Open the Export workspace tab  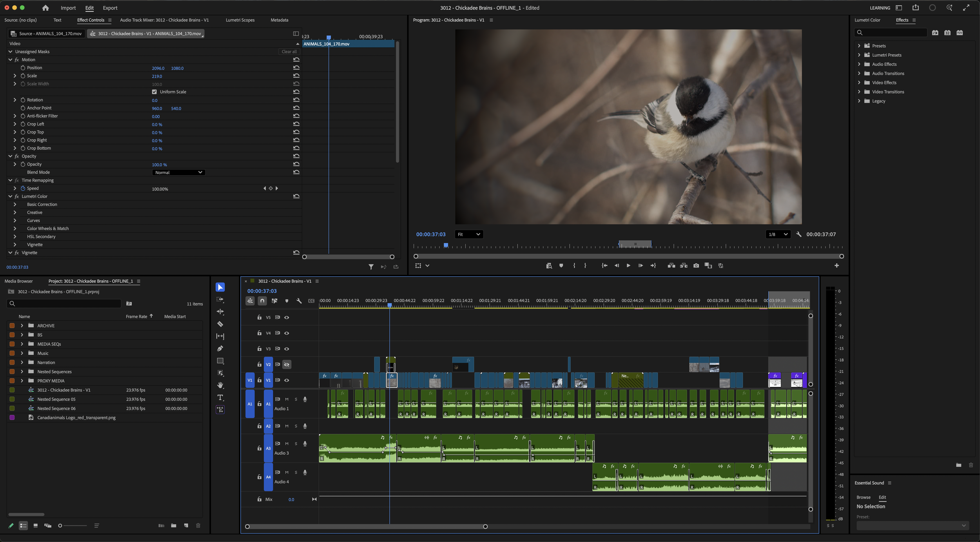(110, 8)
